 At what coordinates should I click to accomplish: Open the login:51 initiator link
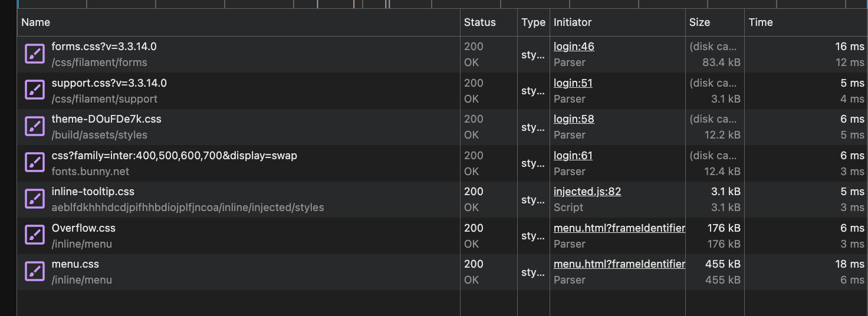click(573, 83)
